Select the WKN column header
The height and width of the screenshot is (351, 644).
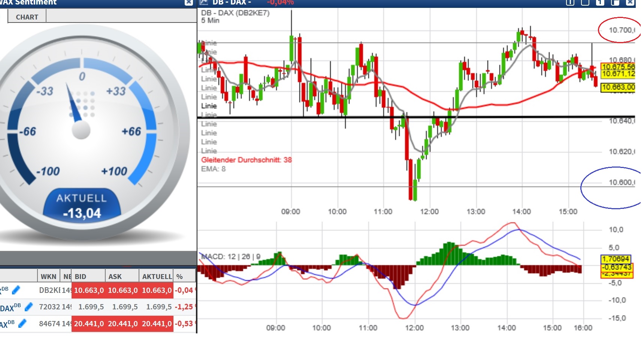48,276
